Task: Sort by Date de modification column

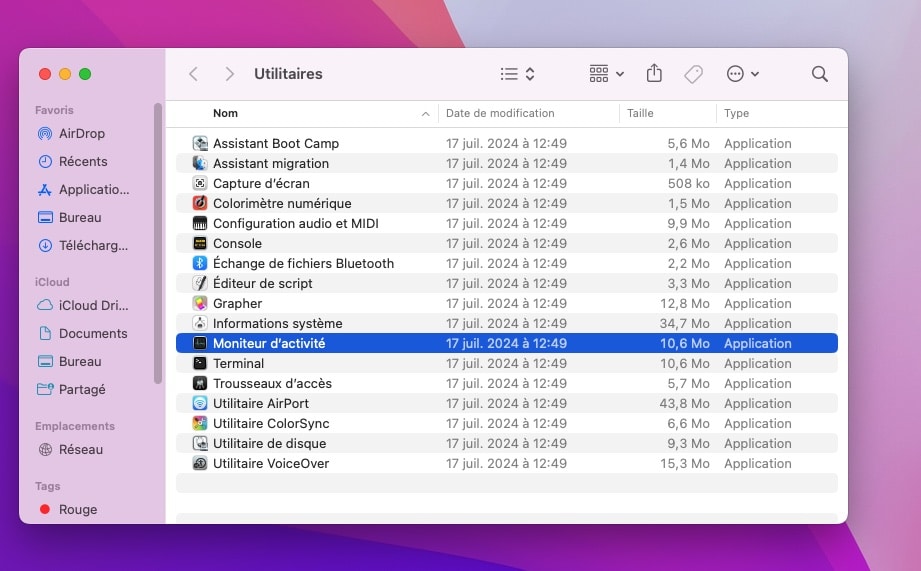Action: [500, 113]
